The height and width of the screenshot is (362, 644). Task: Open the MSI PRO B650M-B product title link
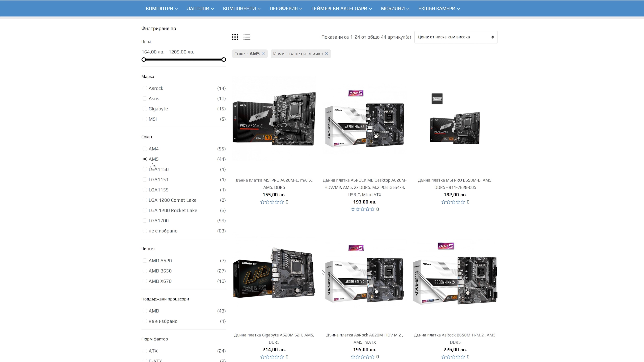(455, 184)
